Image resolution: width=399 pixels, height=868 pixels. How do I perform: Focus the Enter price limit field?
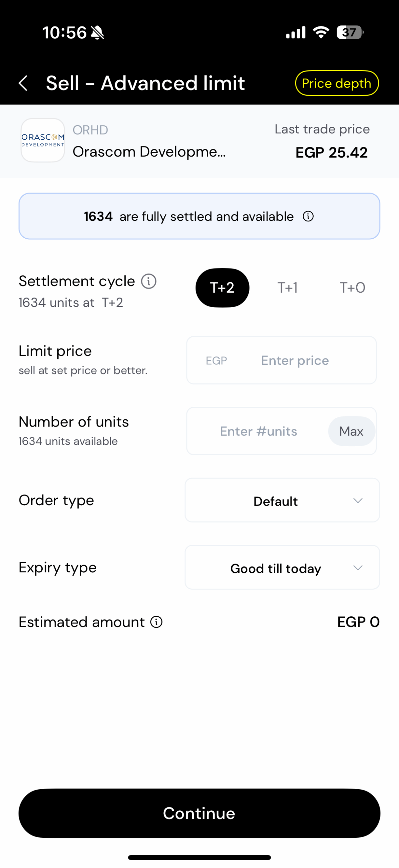click(x=294, y=360)
